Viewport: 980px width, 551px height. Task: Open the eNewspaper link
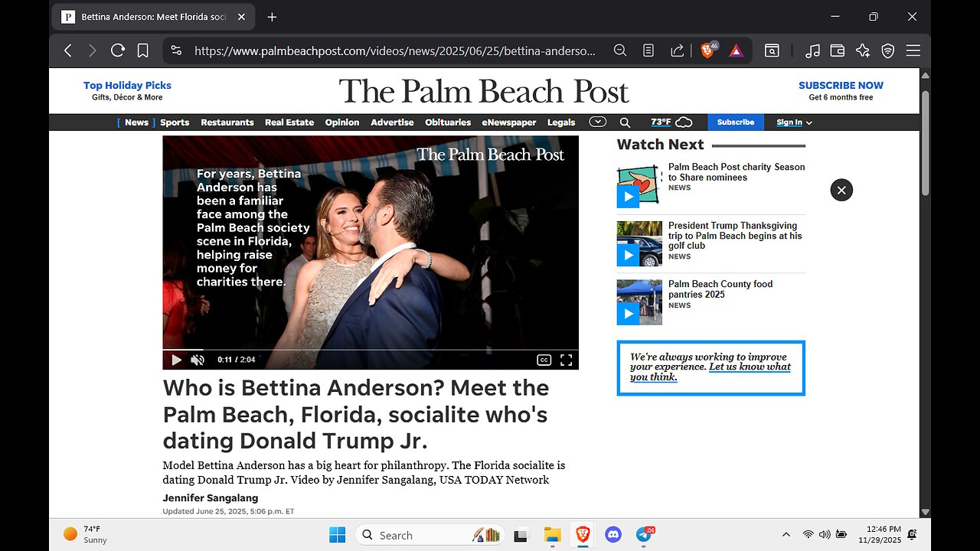(509, 122)
